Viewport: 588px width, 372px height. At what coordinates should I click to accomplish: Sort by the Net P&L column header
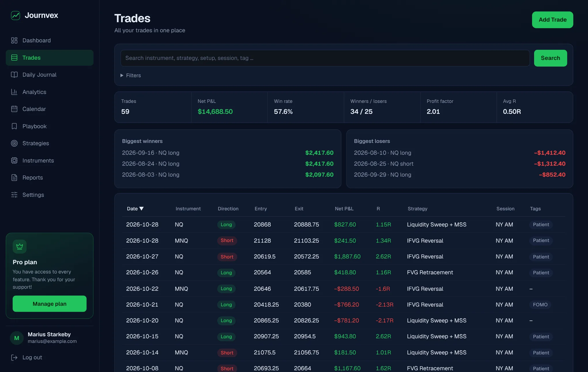(344, 209)
